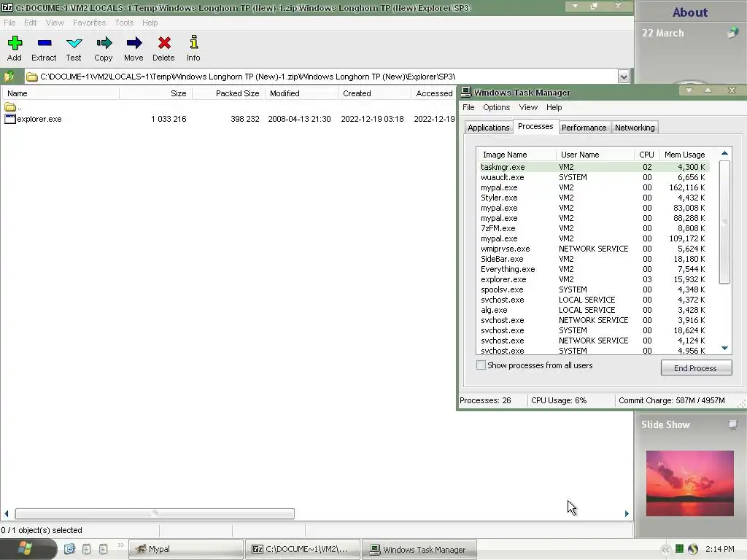747x560 pixels.
Task: Enable Show processes from all users
Action: pos(481,365)
